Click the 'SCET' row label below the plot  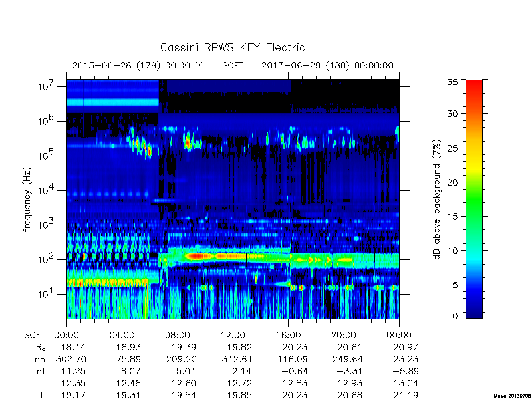[35, 336]
